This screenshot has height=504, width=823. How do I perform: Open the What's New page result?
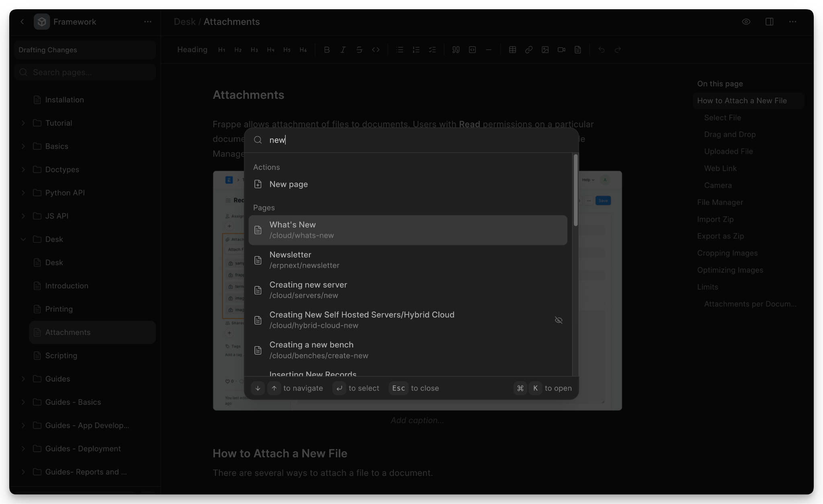pyautogui.click(x=408, y=230)
